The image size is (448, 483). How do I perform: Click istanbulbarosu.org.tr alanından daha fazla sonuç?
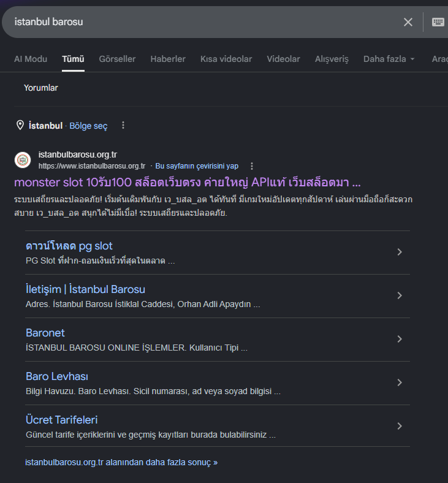coord(121,462)
